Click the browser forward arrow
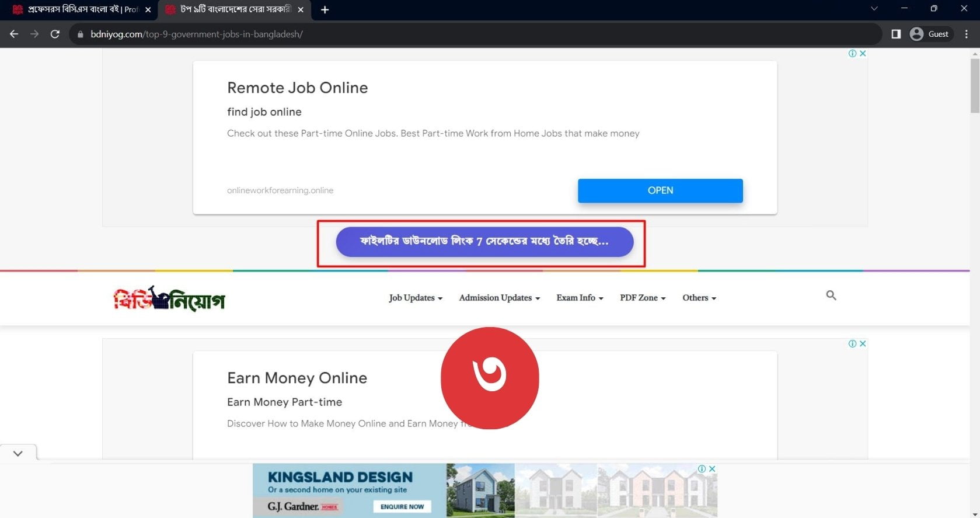 (34, 34)
